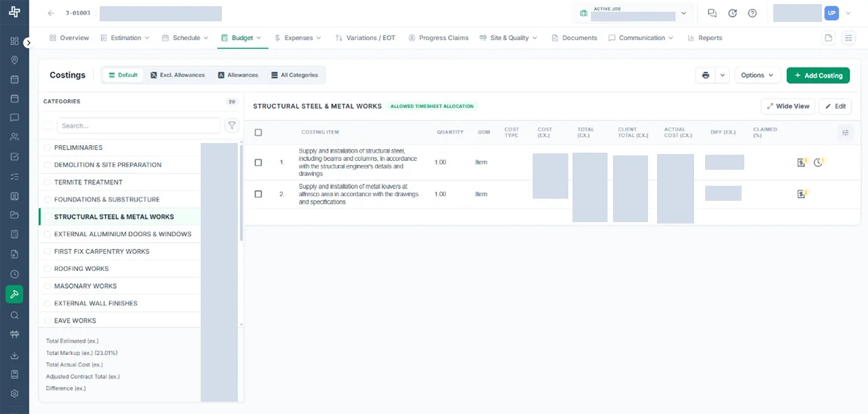The height and width of the screenshot is (414, 868).
Task: Click the Edit button
Action: [835, 107]
